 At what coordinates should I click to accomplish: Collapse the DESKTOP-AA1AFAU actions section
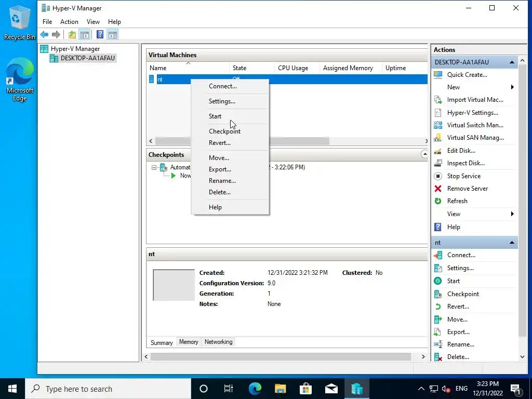coord(512,62)
